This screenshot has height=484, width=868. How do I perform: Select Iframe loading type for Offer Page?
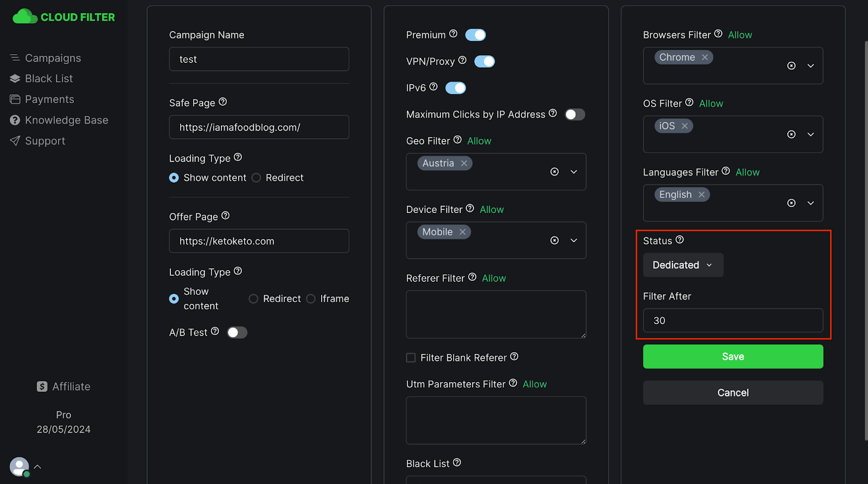(x=311, y=299)
